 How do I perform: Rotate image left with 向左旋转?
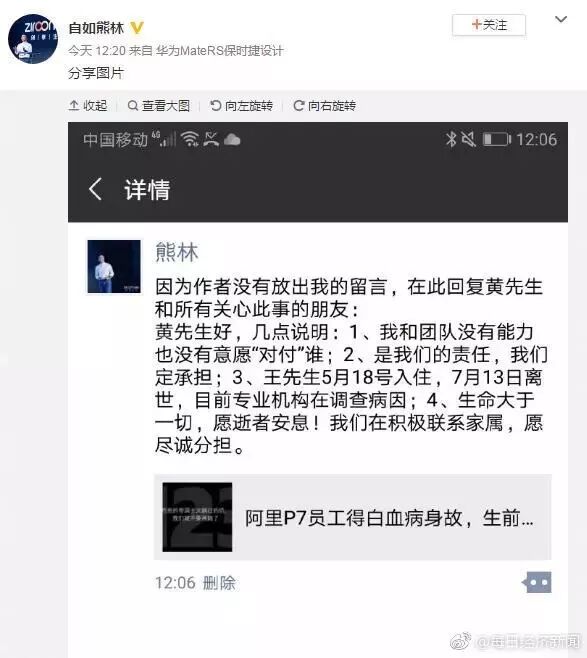[x=242, y=106]
